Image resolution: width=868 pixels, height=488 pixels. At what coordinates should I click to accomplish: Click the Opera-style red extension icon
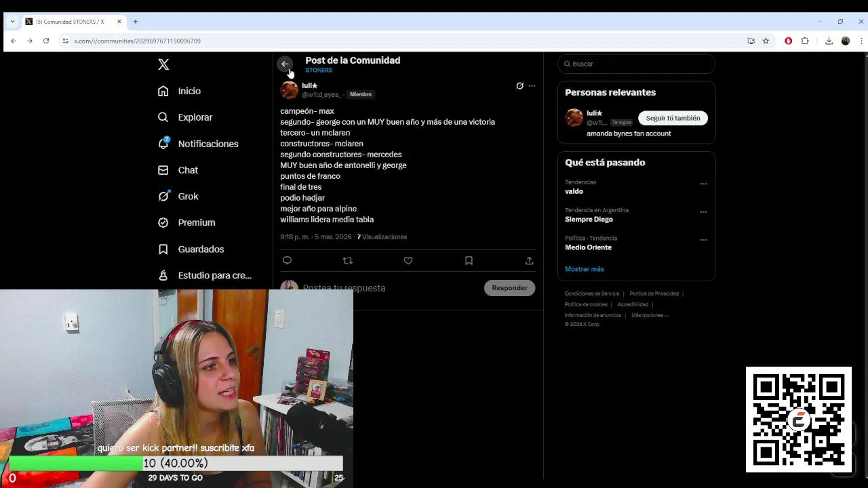pyautogui.click(x=788, y=41)
